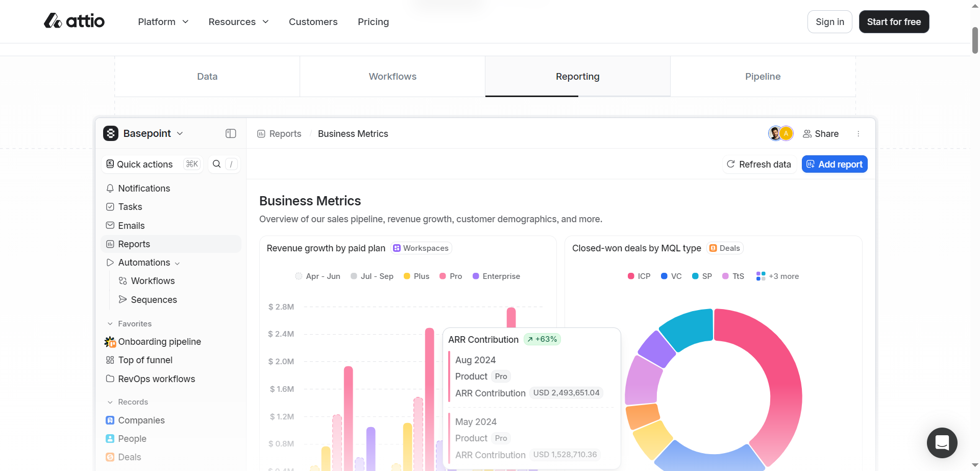This screenshot has width=980, height=471.
Task: Click the Start for free button
Action: 894,21
